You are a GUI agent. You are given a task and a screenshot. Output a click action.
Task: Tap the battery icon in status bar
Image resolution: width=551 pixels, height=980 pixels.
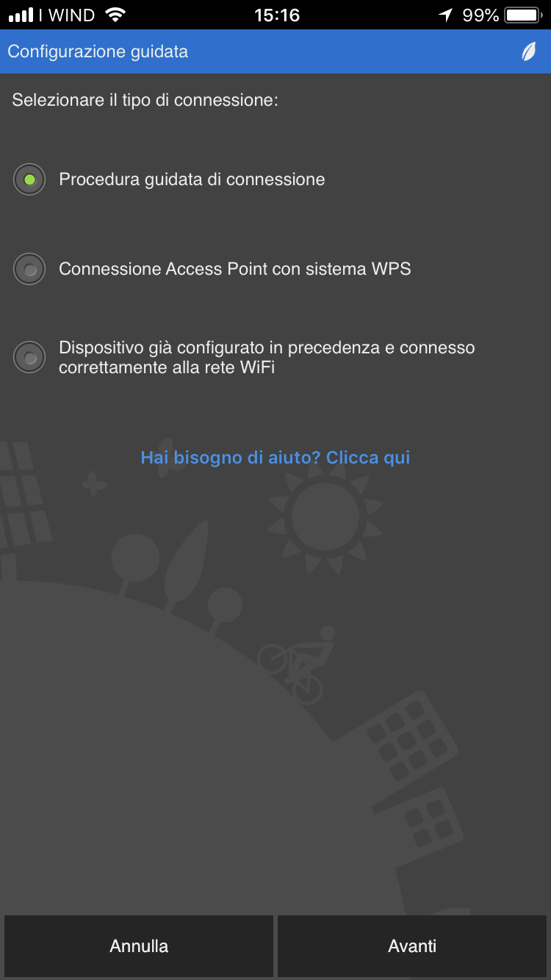click(523, 15)
